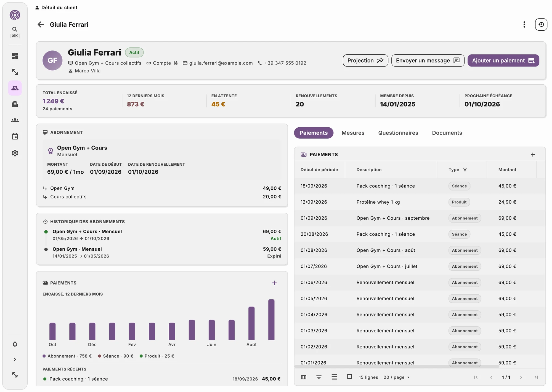Open the column visibility icon in table footer
This screenshot has height=392, width=552.
304,377
